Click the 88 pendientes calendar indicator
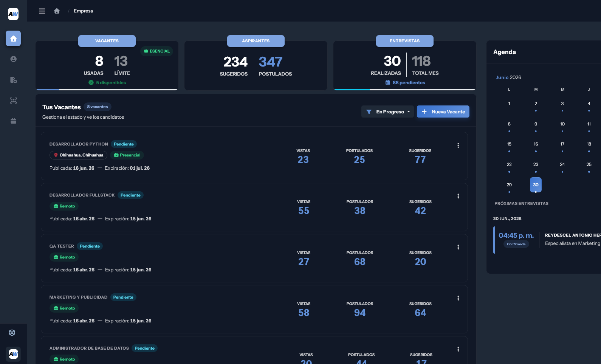Image resolution: width=601 pixels, height=364 pixels. (x=405, y=83)
